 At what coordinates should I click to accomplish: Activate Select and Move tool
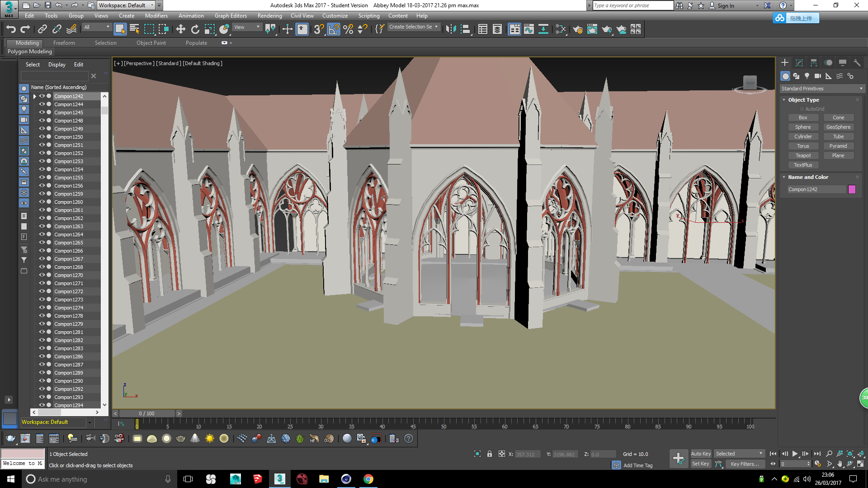point(180,29)
